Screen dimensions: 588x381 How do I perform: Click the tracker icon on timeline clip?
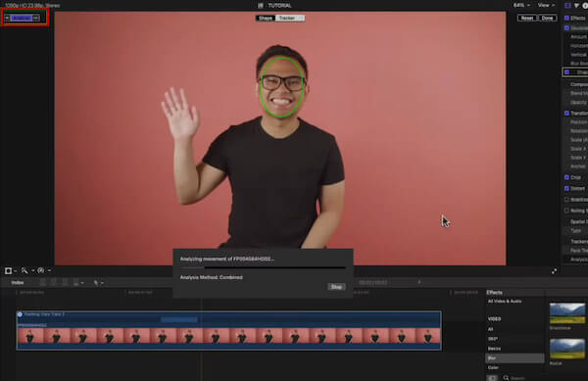pos(20,314)
